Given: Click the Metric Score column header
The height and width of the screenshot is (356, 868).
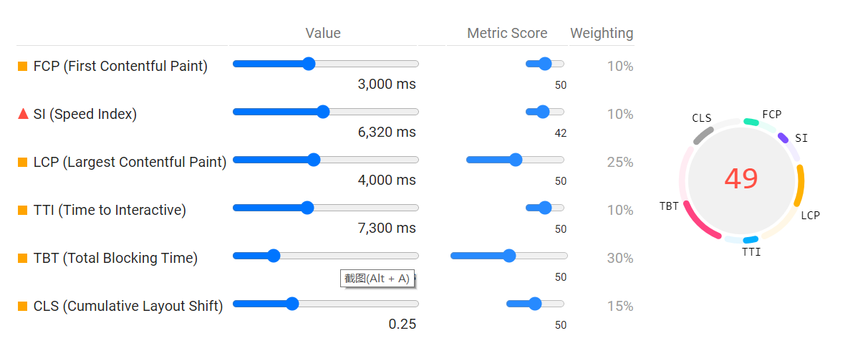Looking at the screenshot, I should 507,33.
